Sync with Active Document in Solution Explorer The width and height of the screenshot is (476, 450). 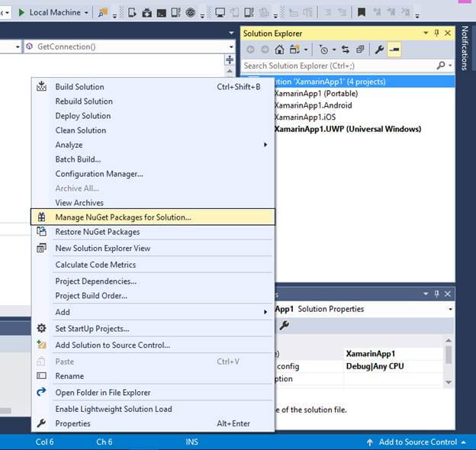coord(346,49)
